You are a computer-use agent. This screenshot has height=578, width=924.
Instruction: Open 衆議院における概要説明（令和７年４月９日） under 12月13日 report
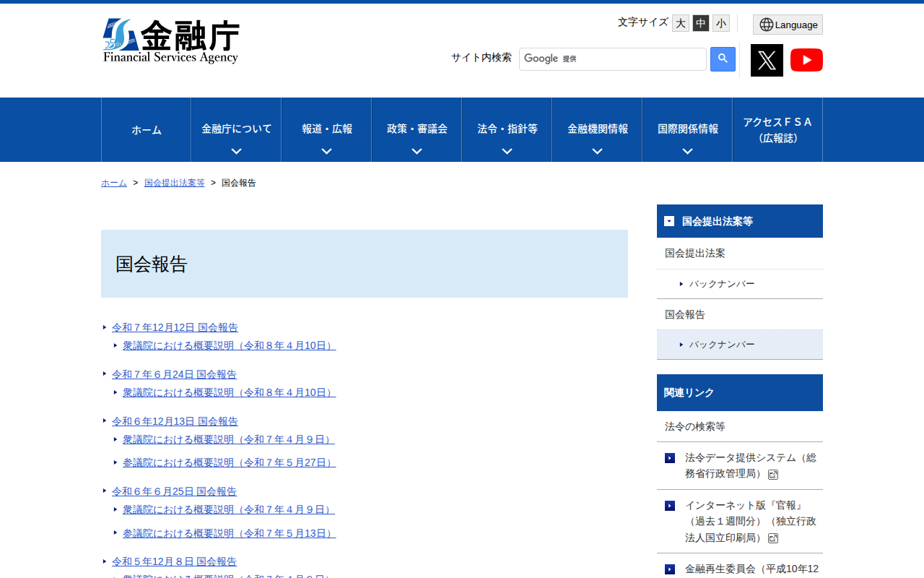229,439
